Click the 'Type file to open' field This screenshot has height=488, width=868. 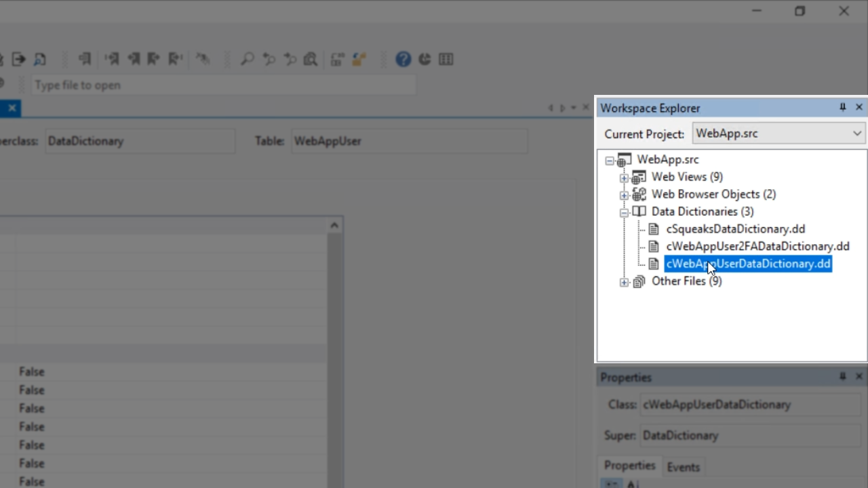(x=224, y=85)
